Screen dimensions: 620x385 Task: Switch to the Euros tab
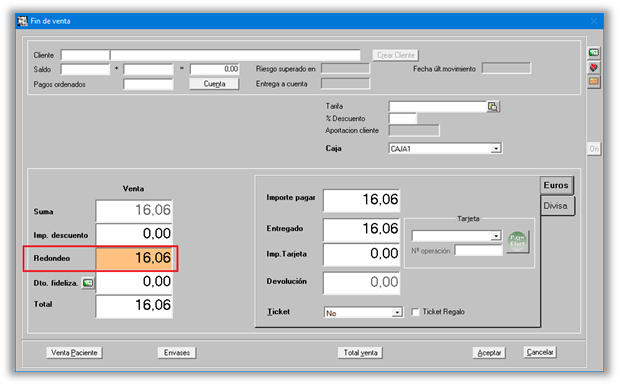coord(556,185)
